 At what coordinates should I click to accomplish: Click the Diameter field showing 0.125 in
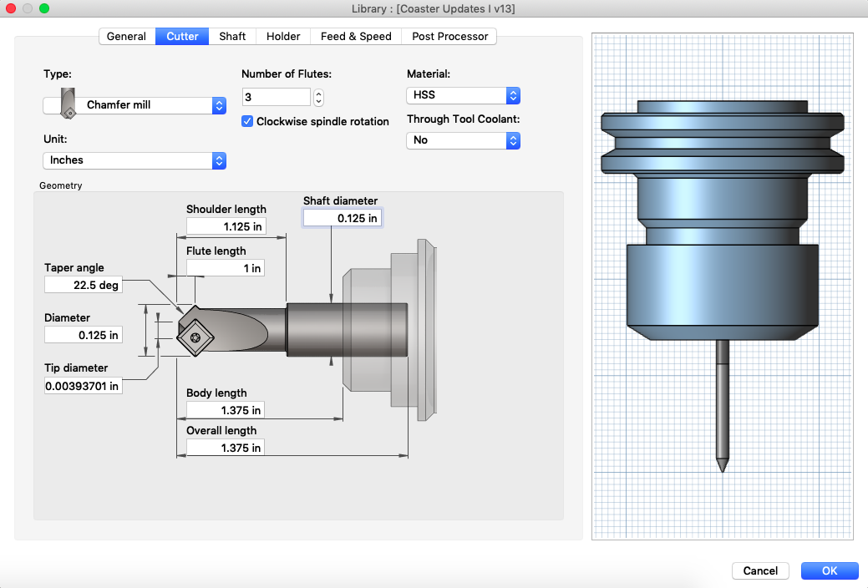[83, 335]
